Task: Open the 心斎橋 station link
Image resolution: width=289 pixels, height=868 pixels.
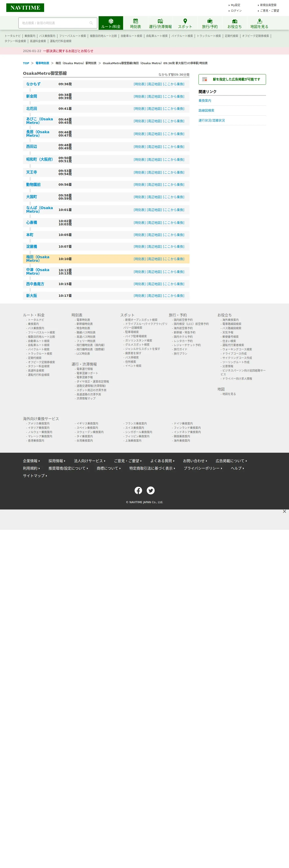Action: click(32, 223)
